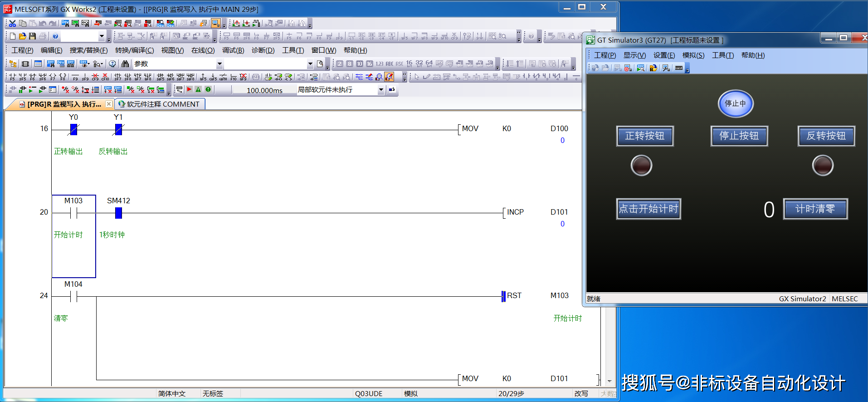Viewport: 868px width, 402px height.
Task: Click the blue Help question mark icon
Action: tap(55, 36)
